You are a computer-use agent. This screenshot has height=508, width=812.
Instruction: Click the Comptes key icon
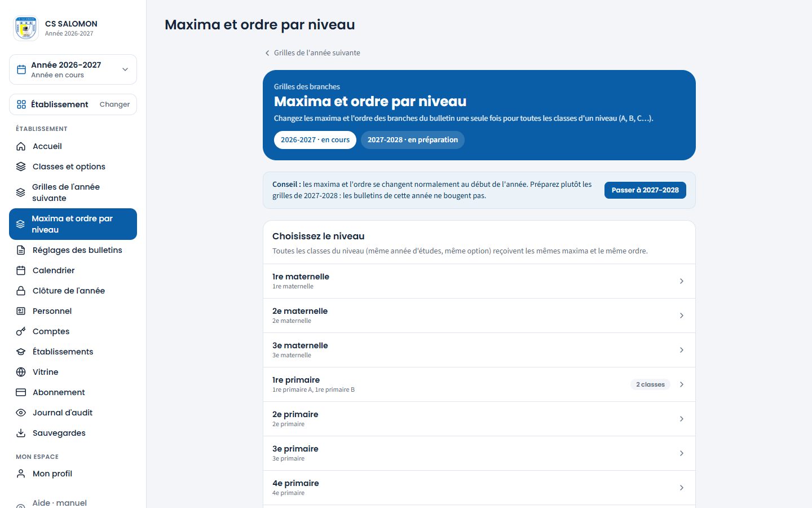[21, 331]
